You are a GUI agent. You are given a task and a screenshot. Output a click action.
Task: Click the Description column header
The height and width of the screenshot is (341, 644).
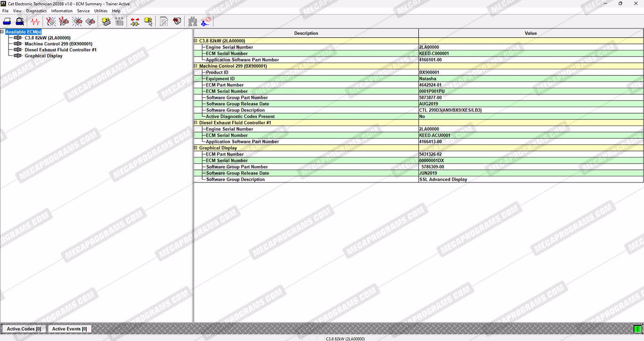pos(306,33)
